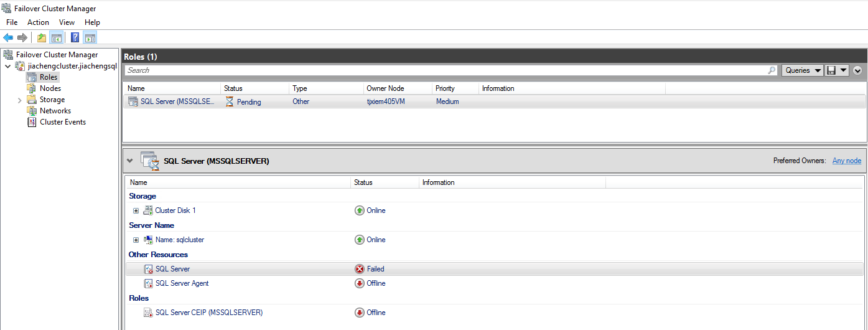Click the green Online icon for sqlcluster

tap(359, 240)
